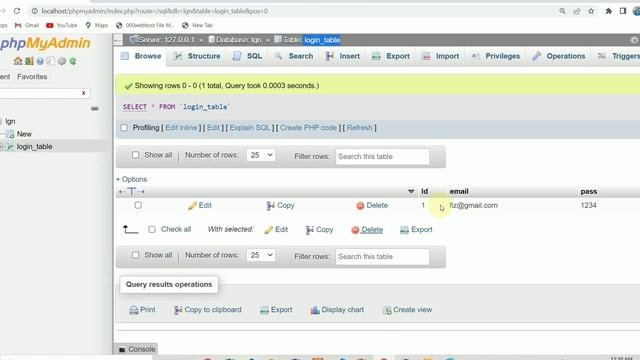Print the query results
Image resolution: width=640 pixels, height=360 pixels.
(x=142, y=310)
